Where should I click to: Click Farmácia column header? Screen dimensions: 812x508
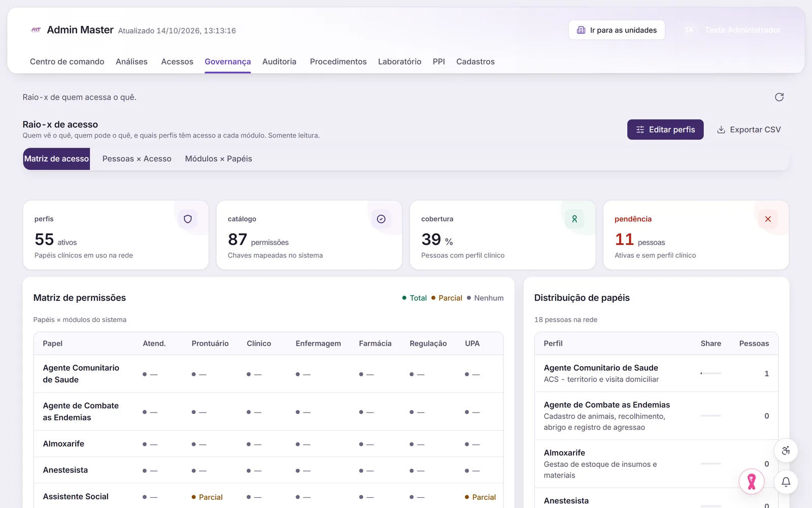pos(375,343)
